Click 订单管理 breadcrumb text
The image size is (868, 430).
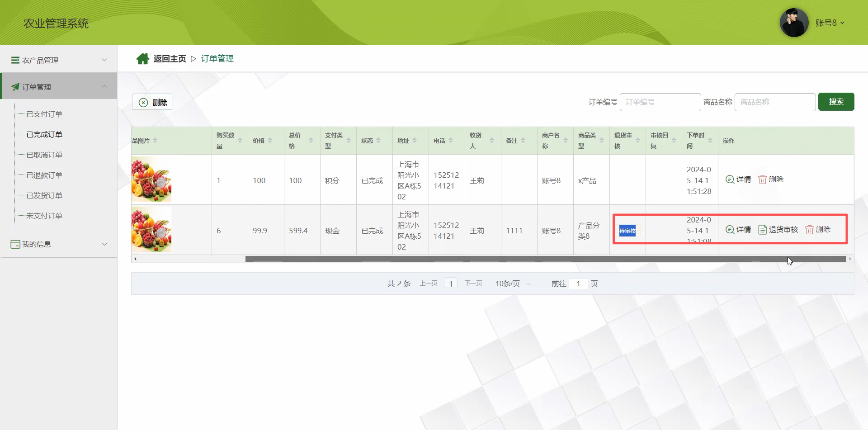click(217, 59)
